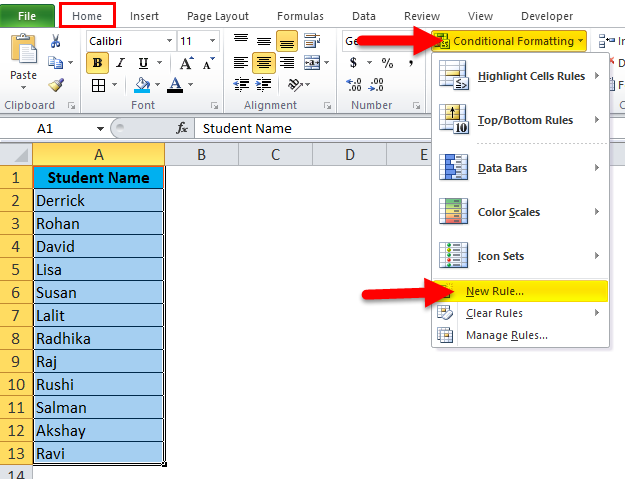This screenshot has height=479, width=625.
Task: Open the Underline options arrow
Action: (x=159, y=63)
